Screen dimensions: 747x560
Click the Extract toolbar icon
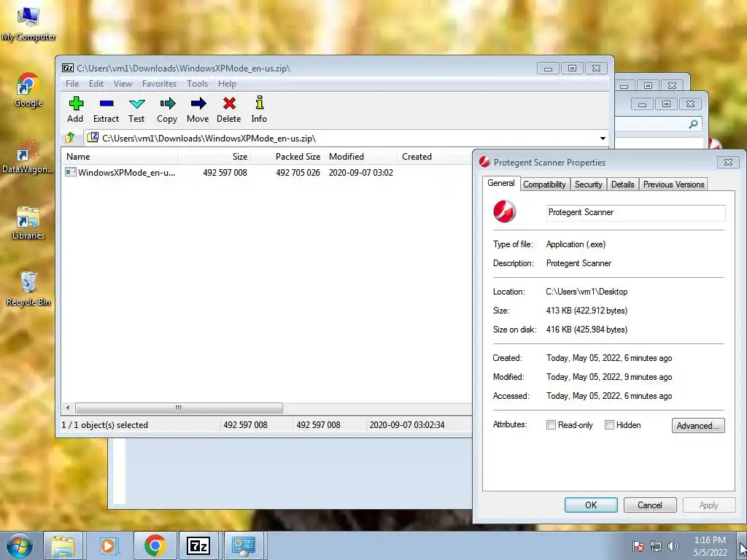[107, 104]
